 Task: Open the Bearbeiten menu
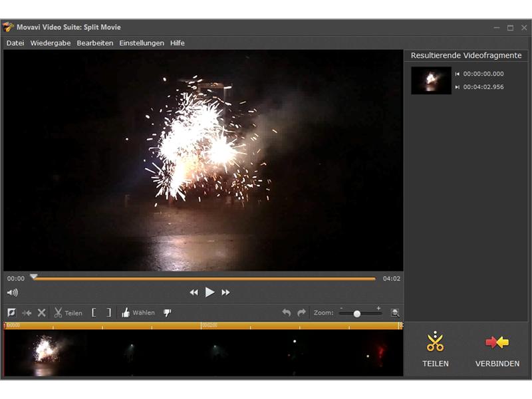pyautogui.click(x=95, y=43)
